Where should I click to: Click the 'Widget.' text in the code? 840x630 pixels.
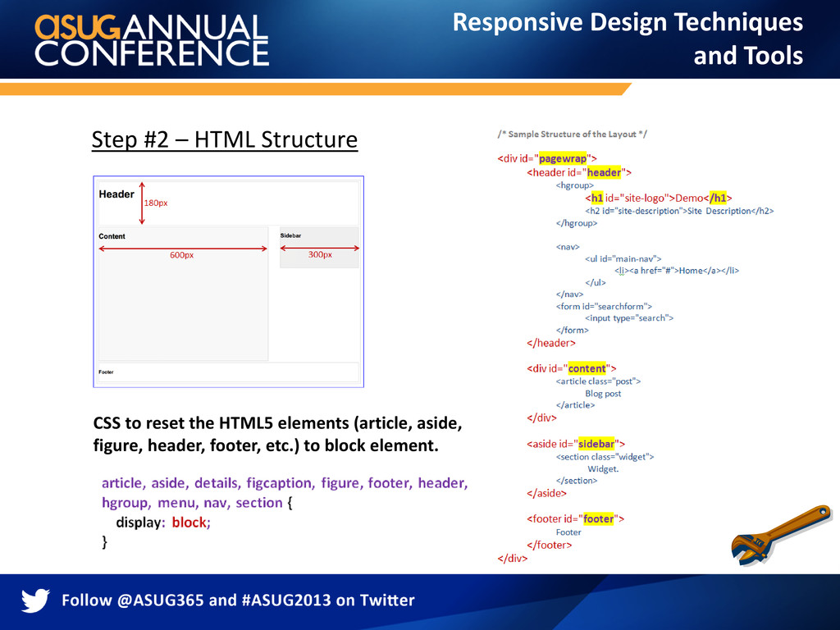603,469
